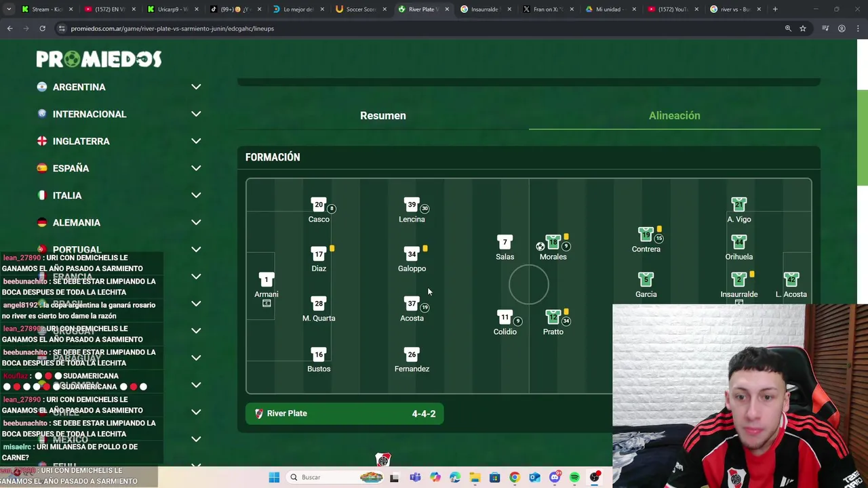868x488 pixels.
Task: Click Lencina's number 39 jersey
Action: tap(412, 205)
